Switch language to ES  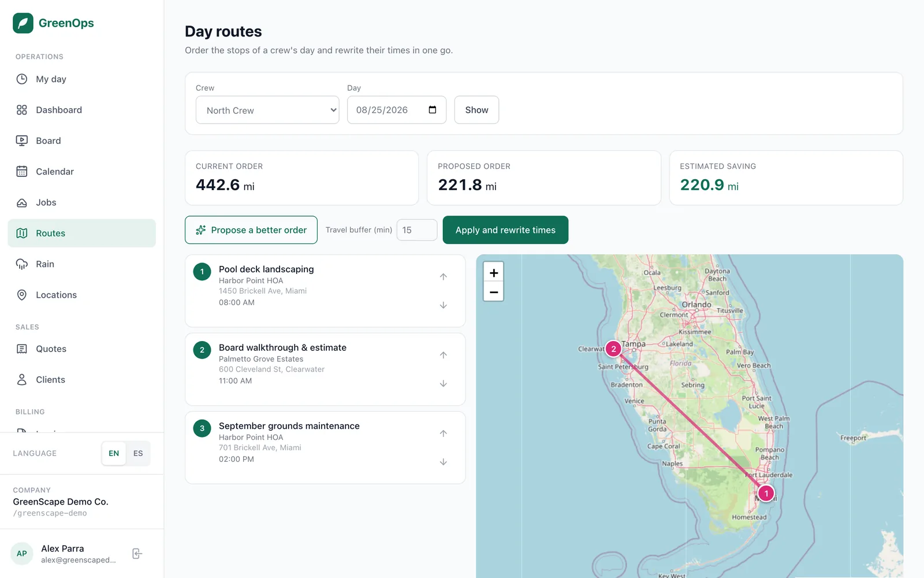138,454
